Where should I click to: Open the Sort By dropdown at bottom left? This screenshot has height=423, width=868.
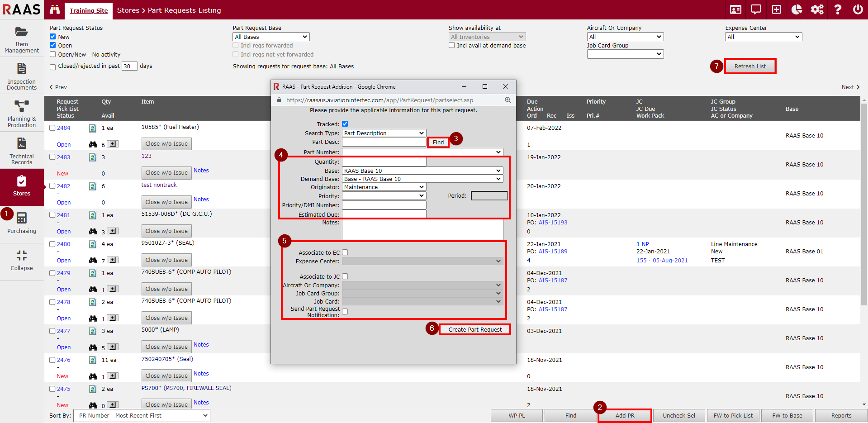tap(141, 415)
